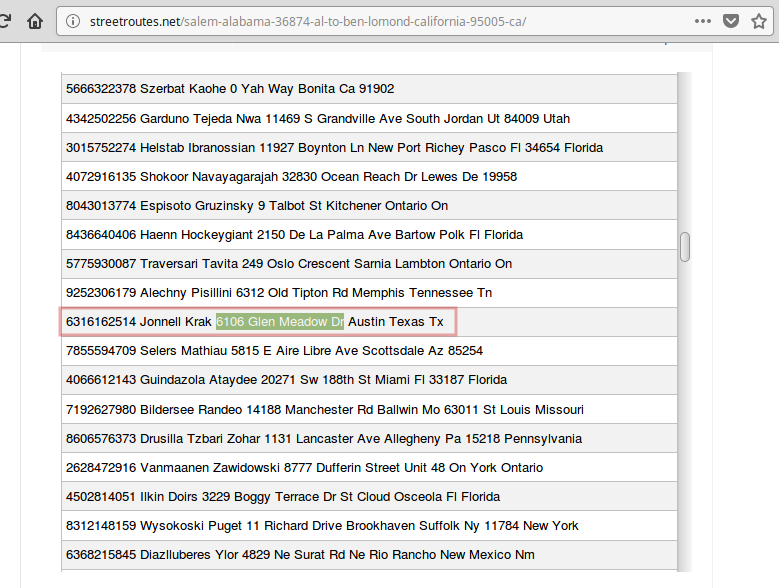Screen dimensions: 779x588
Task: Select row 2628472916 Vanmaanen Zawidowski
Action: click(x=369, y=468)
